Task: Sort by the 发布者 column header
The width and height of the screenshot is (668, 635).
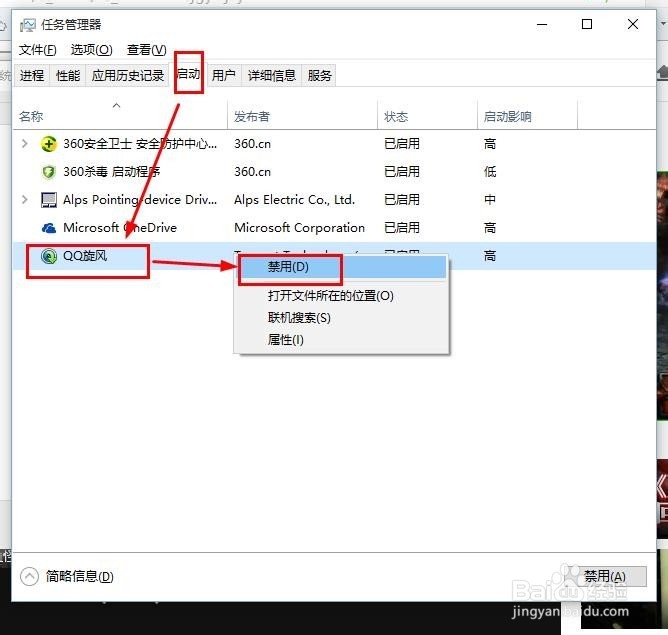Action: click(252, 116)
